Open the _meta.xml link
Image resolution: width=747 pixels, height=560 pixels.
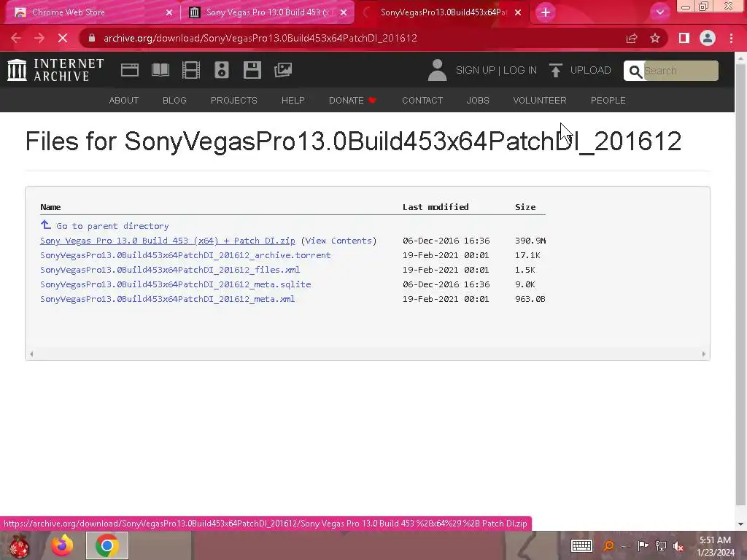[167, 299]
